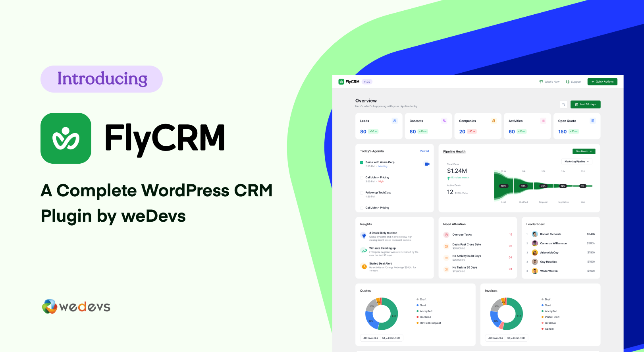Click the Support headset icon
This screenshot has width=644, height=352.
568,82
